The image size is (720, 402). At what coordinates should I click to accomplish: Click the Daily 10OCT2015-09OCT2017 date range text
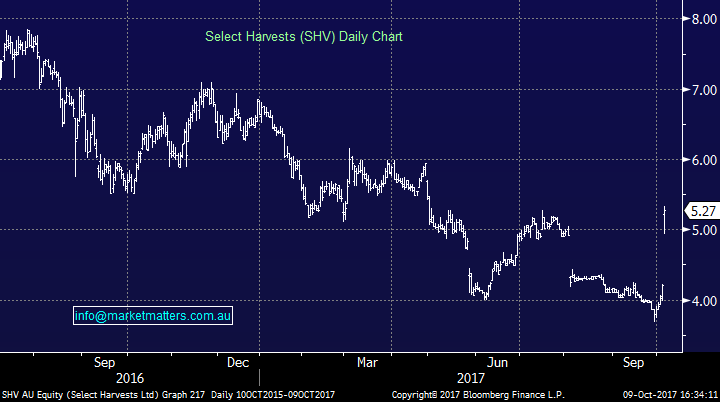[x=273, y=395]
